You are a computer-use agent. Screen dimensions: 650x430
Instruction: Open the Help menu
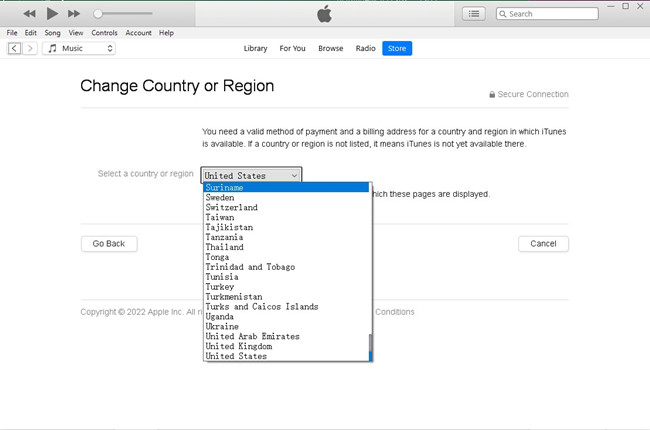166,33
